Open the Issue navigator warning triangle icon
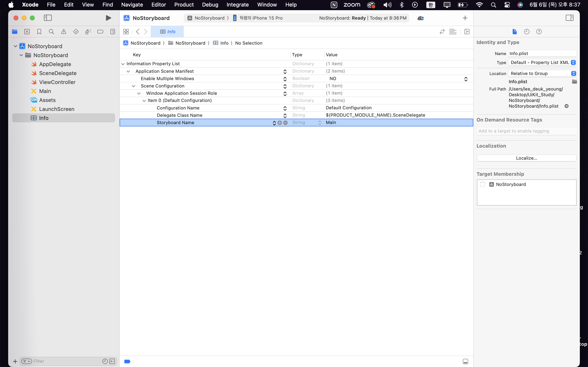The width and height of the screenshot is (588, 367). pyautogui.click(x=63, y=32)
